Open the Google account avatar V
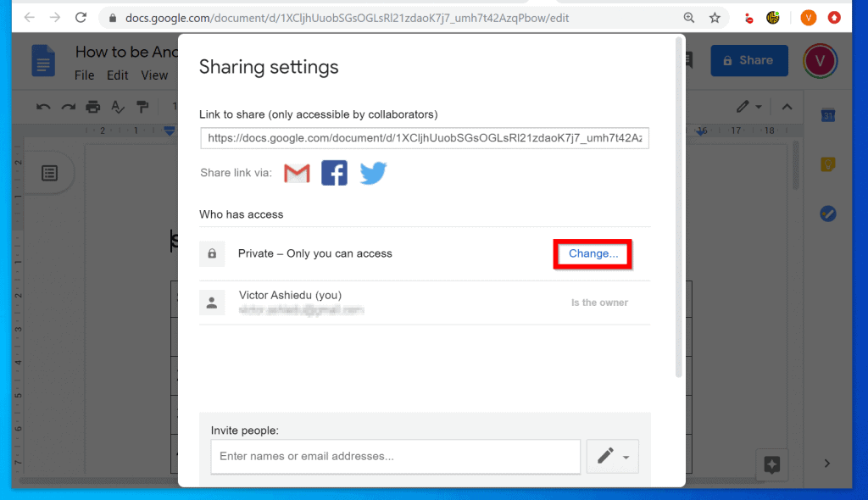868x500 pixels. tap(820, 60)
